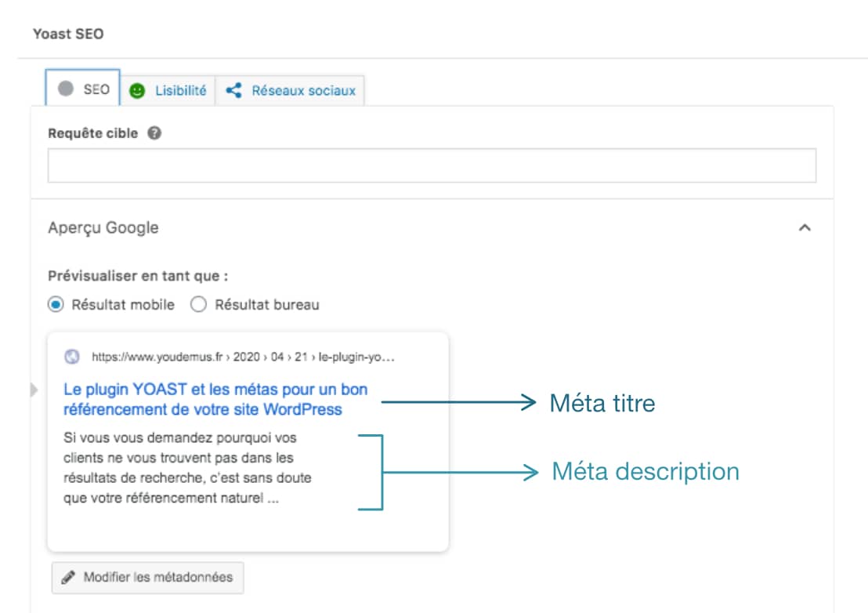Click the small gray caret beside snippet preview
This screenshot has width=868, height=613.
coord(34,390)
